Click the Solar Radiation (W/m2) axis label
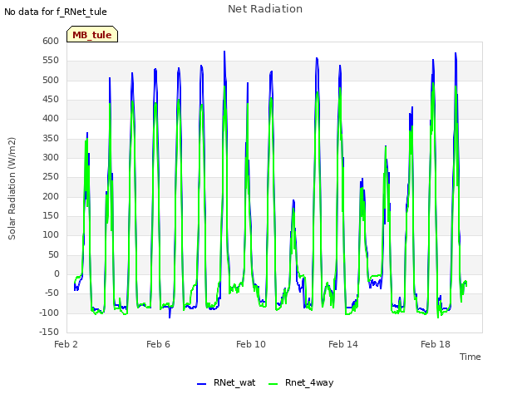The width and height of the screenshot is (532, 399). pos(12,189)
